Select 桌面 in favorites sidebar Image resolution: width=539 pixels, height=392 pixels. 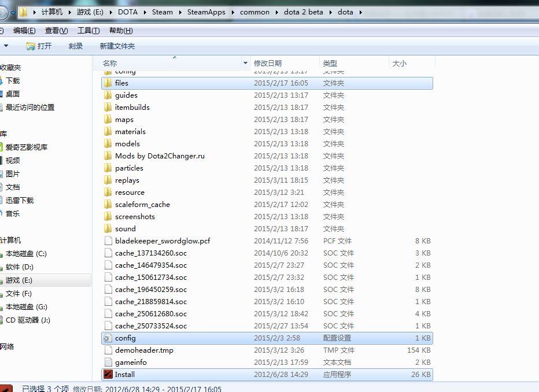tap(13, 94)
